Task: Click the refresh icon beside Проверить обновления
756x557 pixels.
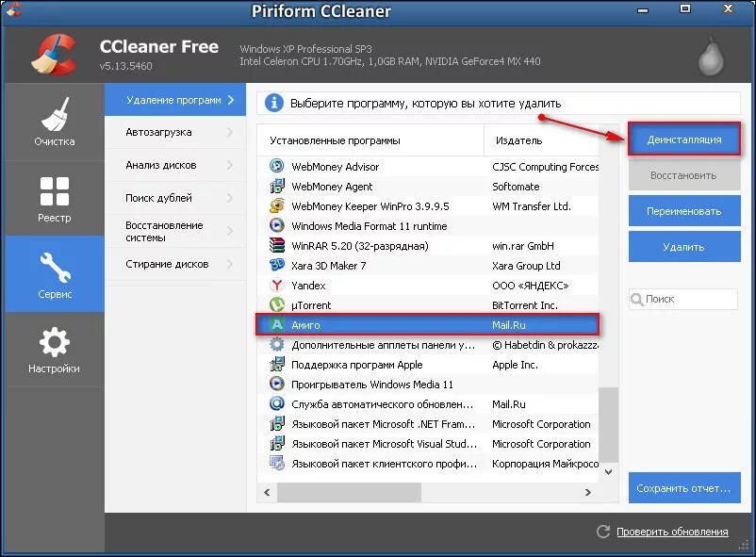Action: [603, 532]
